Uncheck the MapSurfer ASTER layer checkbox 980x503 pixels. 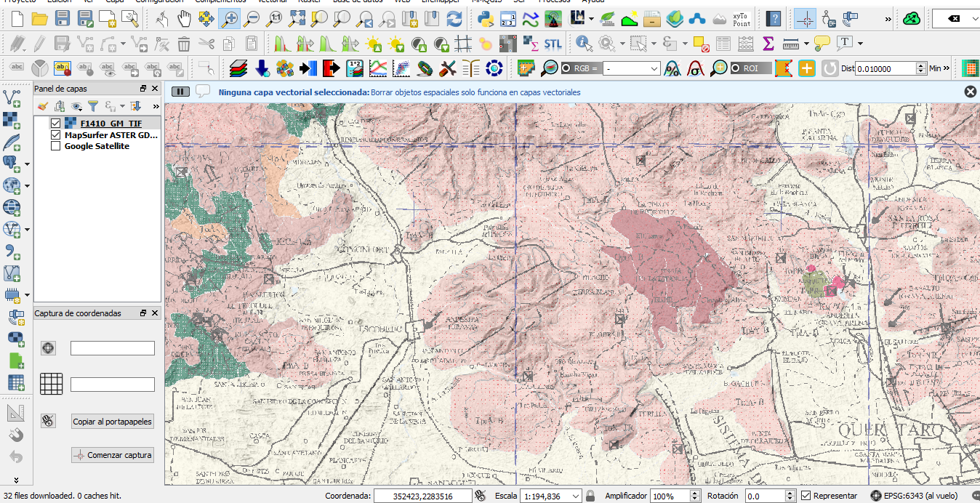[x=56, y=134]
